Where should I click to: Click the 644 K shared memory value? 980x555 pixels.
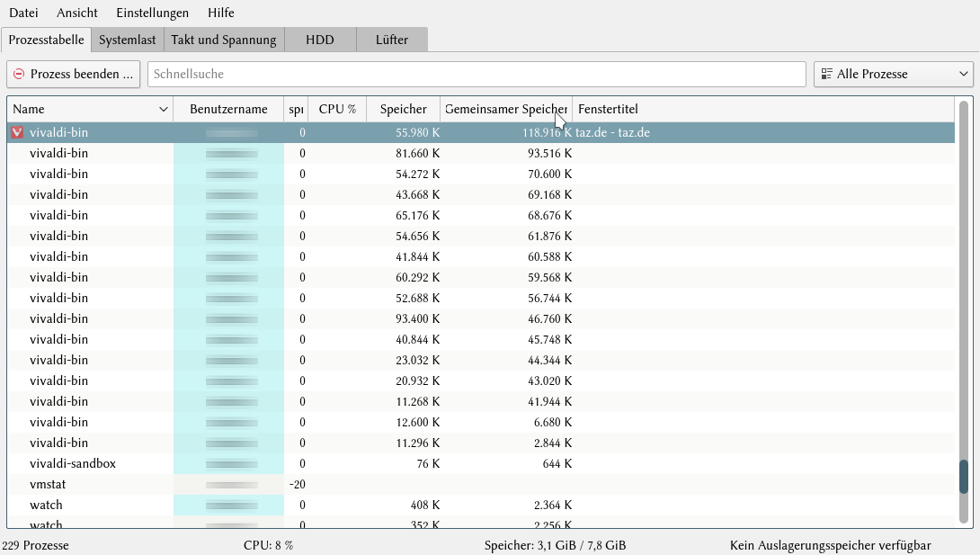[x=557, y=463]
